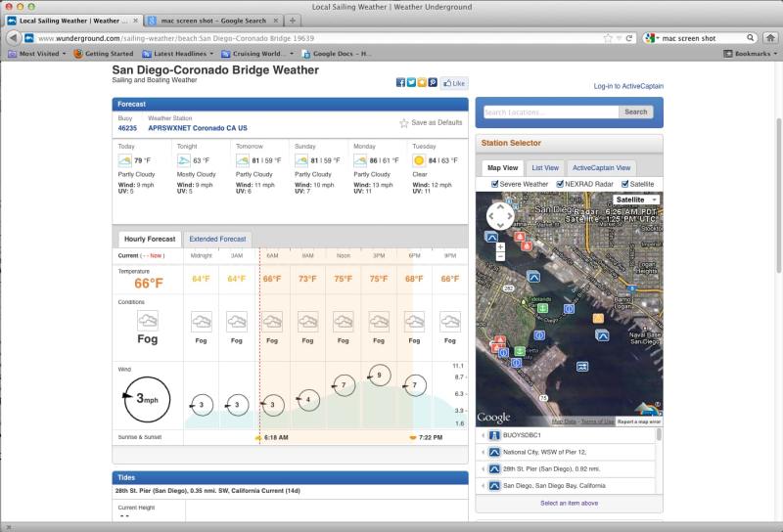The image size is (783, 532).
Task: Open the Extended Forecast tab
Action: pos(217,239)
